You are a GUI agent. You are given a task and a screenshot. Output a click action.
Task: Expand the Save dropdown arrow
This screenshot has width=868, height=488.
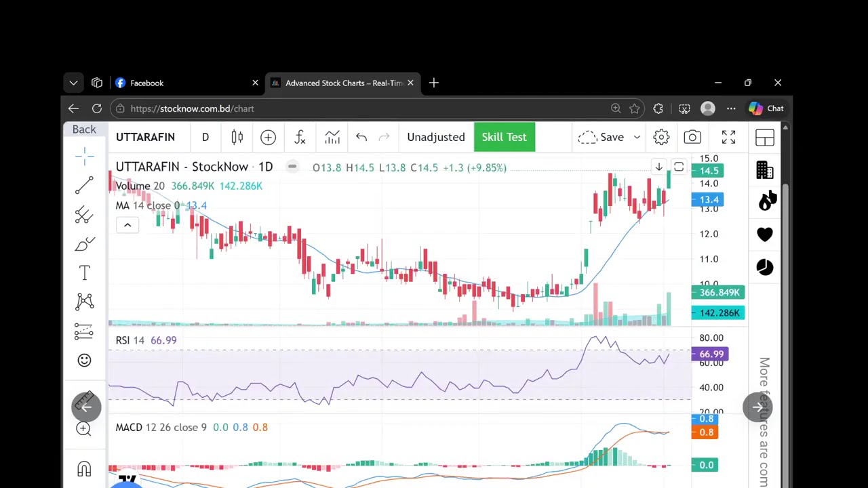(637, 137)
